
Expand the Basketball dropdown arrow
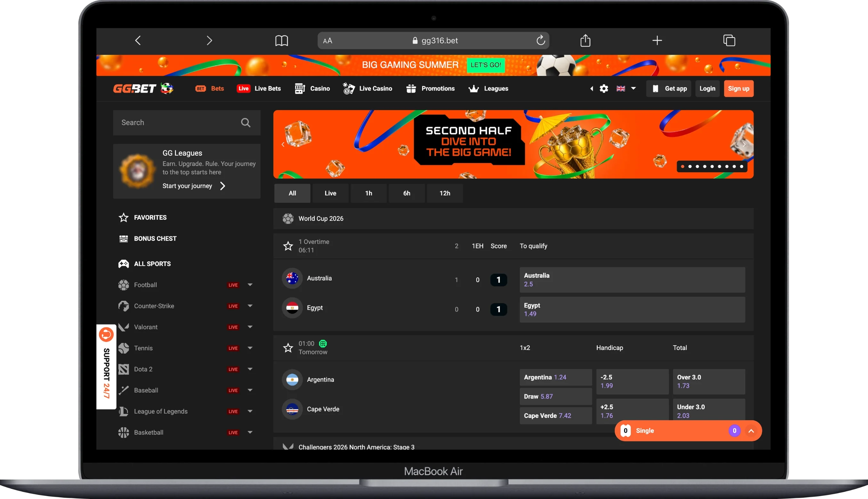[250, 432]
